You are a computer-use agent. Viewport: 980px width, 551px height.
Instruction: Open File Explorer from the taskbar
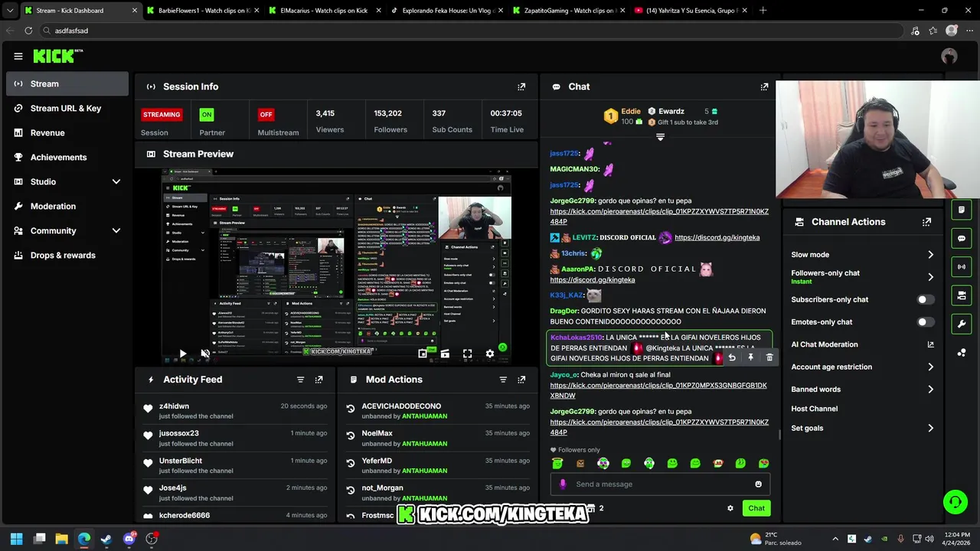pos(61,539)
